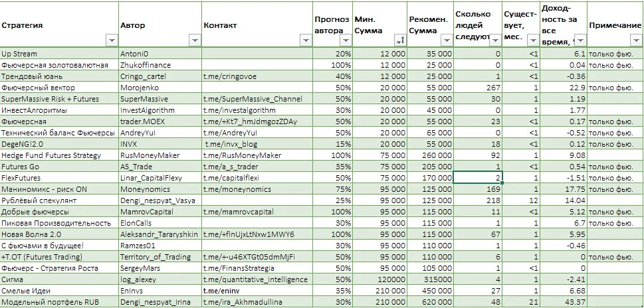This screenshot has width=644, height=308.
Task: Select cell Пиковая Производительность
Action: (x=59, y=223)
